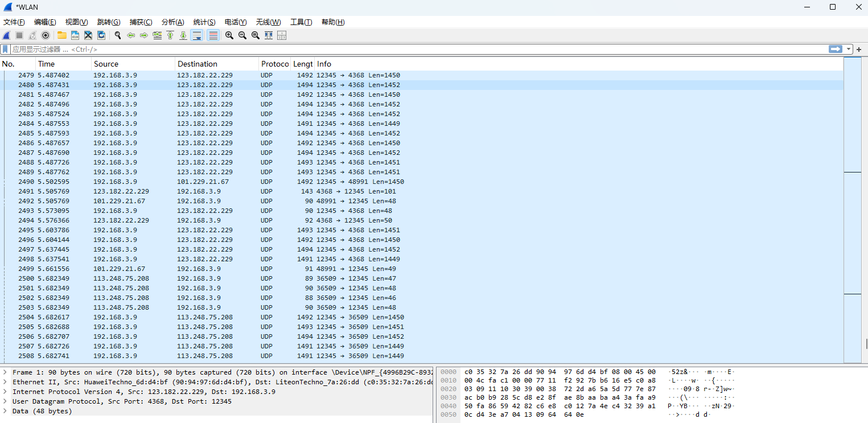Select packet number 2480

[x=422, y=85]
